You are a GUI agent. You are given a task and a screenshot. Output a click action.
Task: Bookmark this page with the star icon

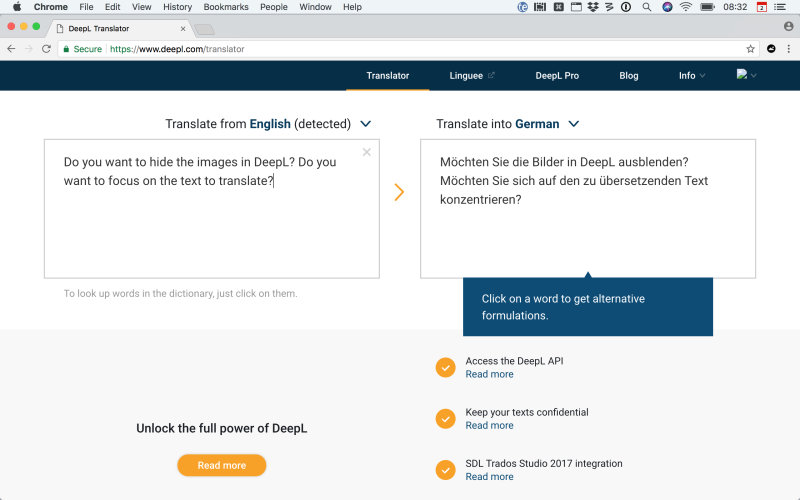(750, 49)
